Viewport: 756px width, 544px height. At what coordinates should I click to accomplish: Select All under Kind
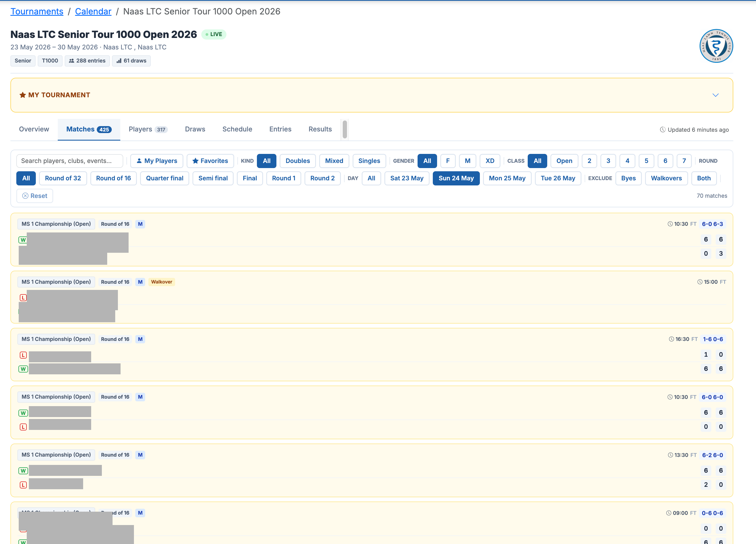tap(267, 161)
